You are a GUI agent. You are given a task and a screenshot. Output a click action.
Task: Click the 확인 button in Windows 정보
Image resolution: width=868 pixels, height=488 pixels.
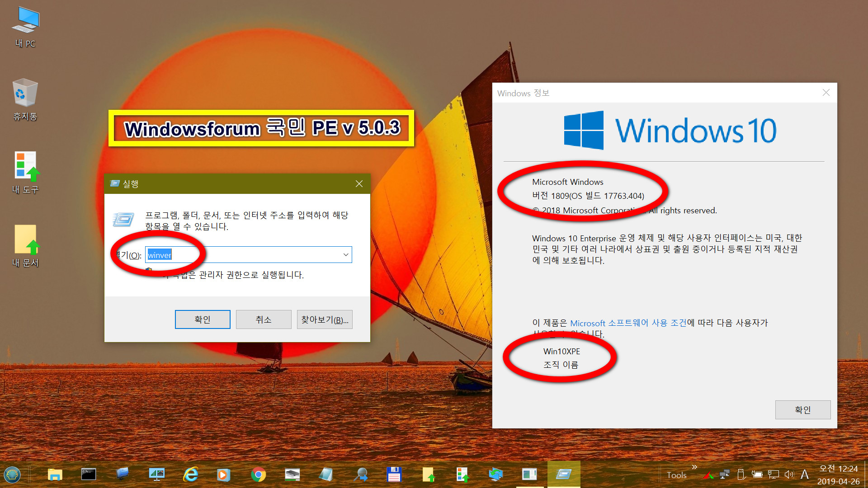click(803, 410)
